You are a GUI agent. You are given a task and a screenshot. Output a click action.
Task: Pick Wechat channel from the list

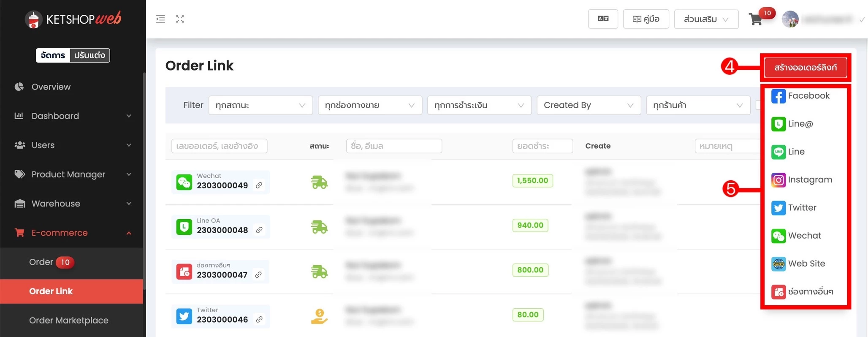pyautogui.click(x=796, y=236)
